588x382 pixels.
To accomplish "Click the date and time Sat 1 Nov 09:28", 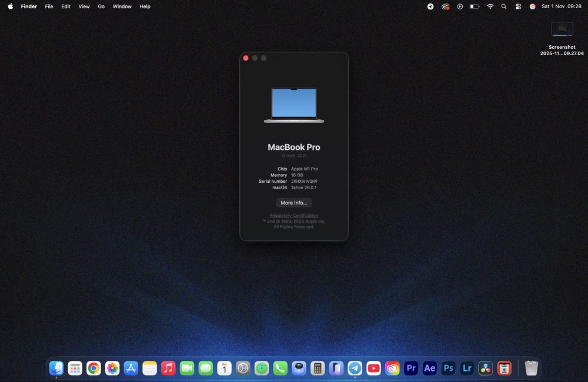I will click(x=562, y=6).
